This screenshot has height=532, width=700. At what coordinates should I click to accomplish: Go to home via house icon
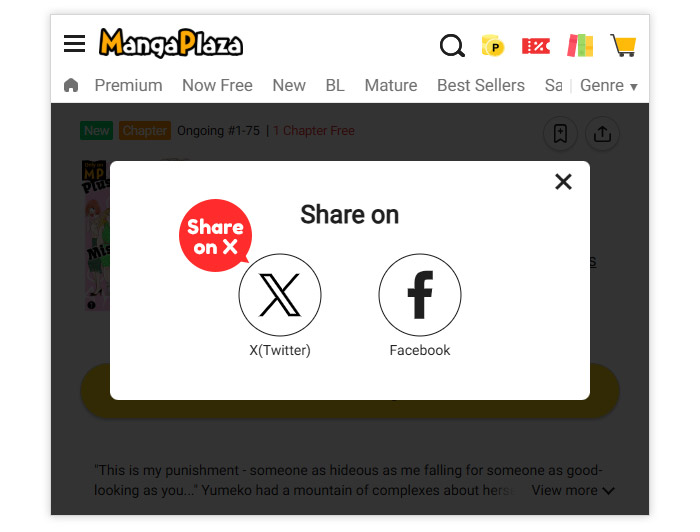coord(71,85)
